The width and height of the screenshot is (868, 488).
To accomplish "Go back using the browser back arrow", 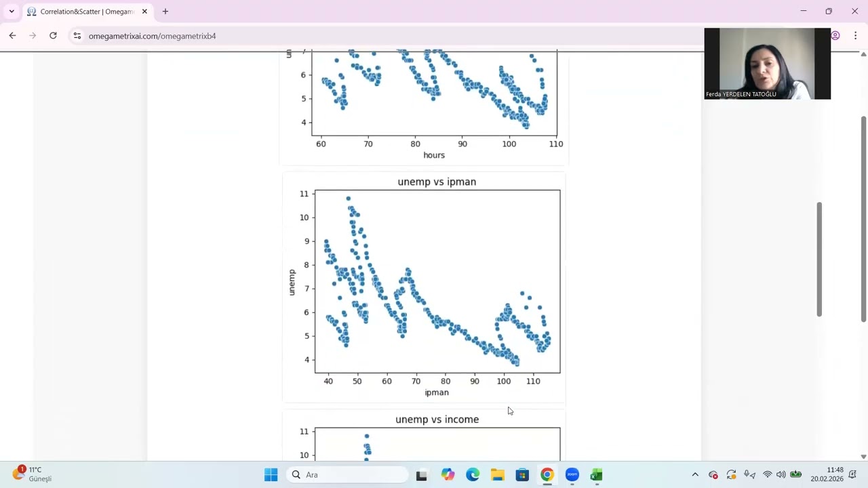I will tap(12, 36).
